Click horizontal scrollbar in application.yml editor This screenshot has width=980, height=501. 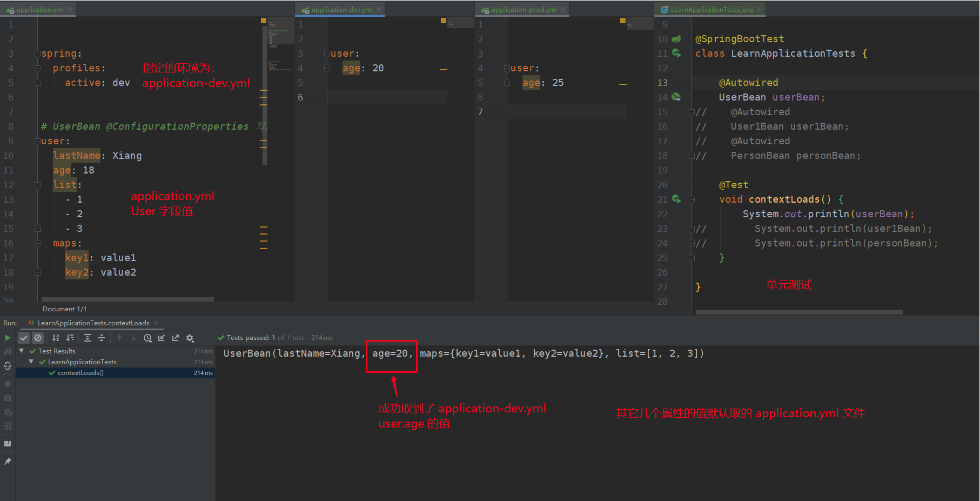coord(127,299)
